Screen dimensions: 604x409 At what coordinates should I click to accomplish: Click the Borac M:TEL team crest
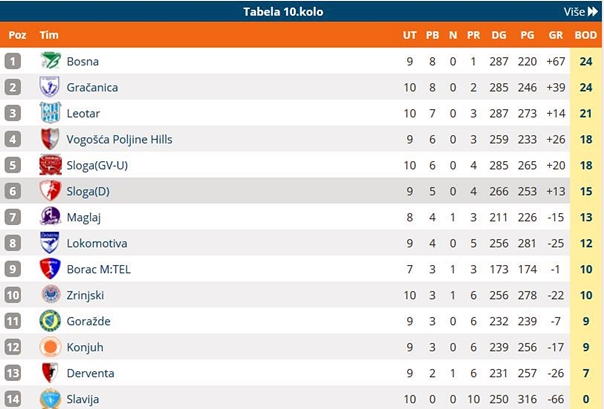pos(50,269)
